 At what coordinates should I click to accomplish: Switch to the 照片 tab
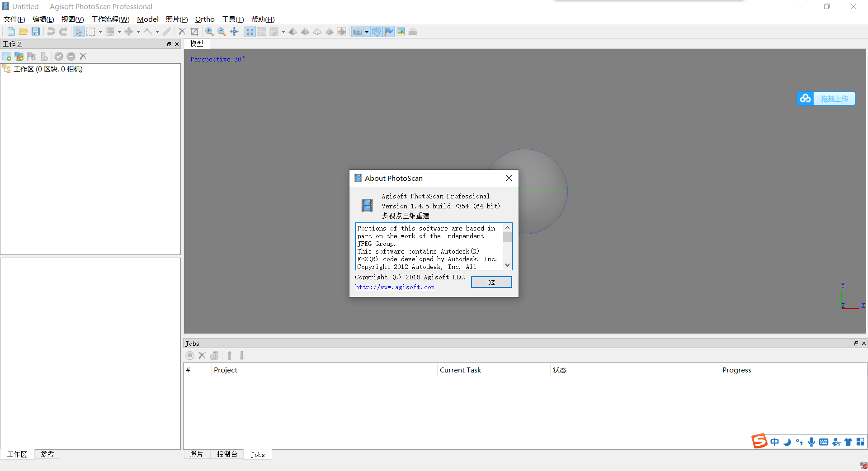coord(197,454)
